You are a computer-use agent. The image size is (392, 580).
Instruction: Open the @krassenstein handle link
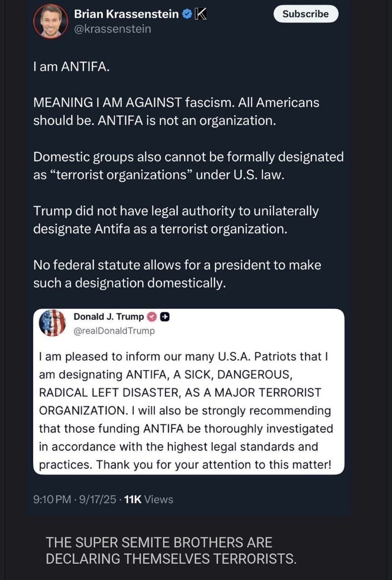tap(112, 29)
